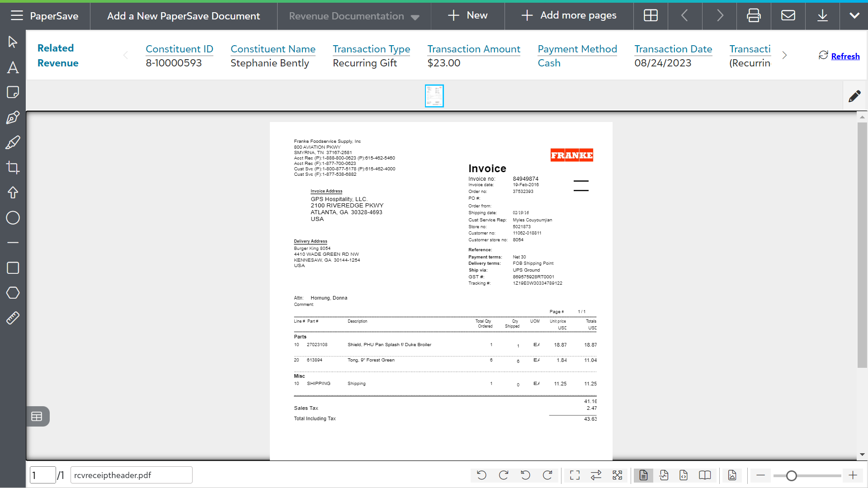Screen dimensions: 868x488
Task: Toggle fit-to-screen full view
Action: pyautogui.click(x=575, y=475)
